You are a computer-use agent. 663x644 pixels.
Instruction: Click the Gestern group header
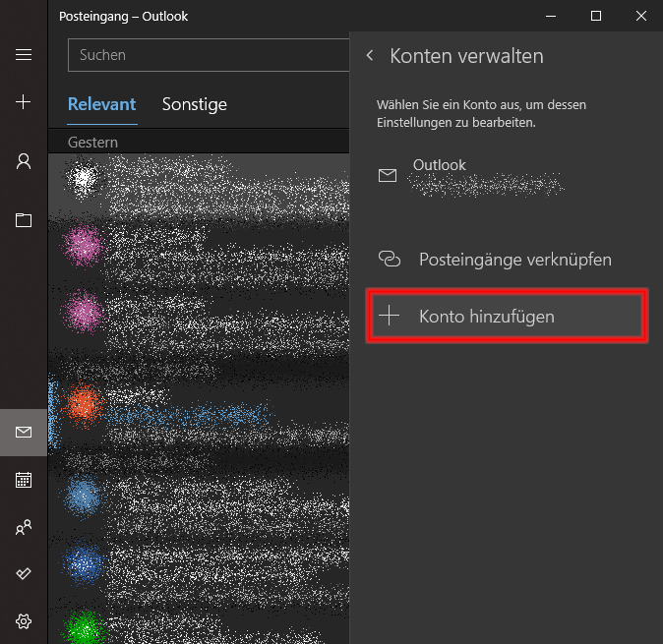199,143
